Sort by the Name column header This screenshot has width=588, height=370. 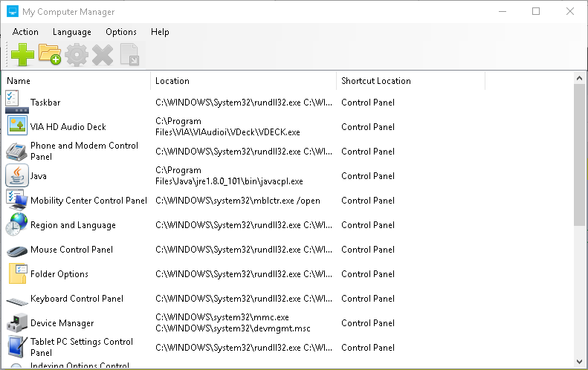77,81
